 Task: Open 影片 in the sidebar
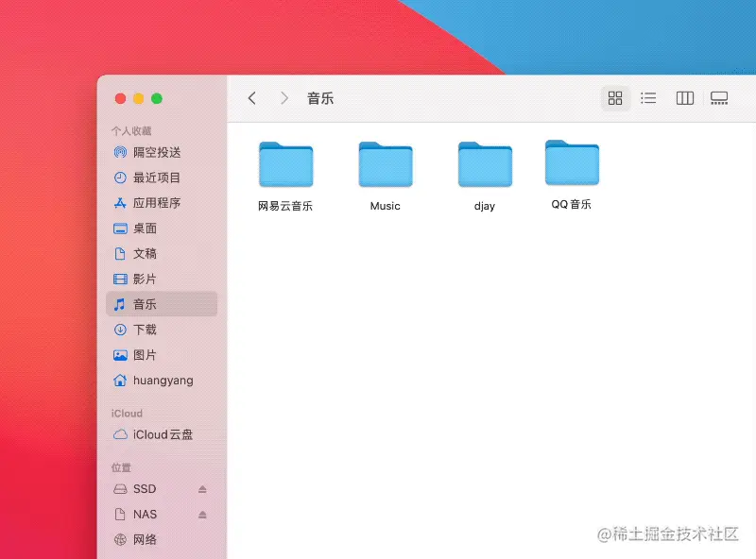pyautogui.click(x=145, y=279)
